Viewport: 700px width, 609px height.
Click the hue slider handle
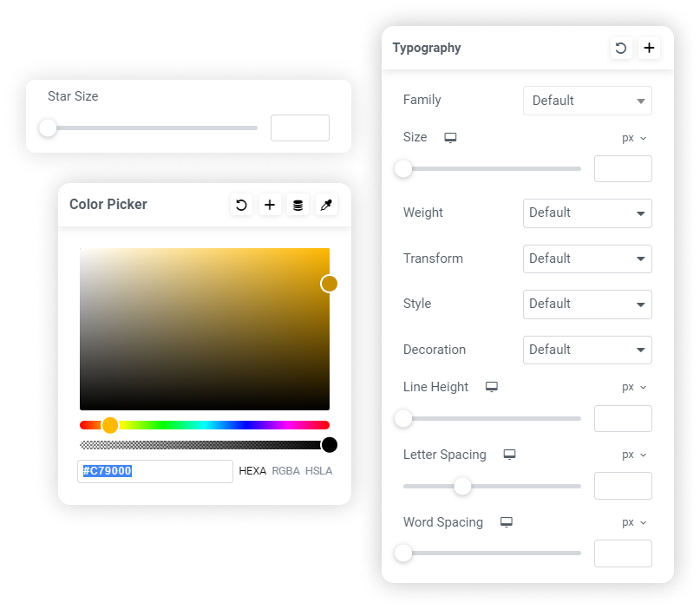click(110, 425)
